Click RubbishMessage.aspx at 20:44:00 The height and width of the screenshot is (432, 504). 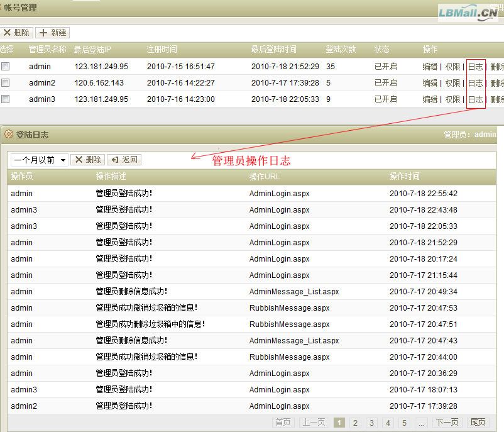289,357
